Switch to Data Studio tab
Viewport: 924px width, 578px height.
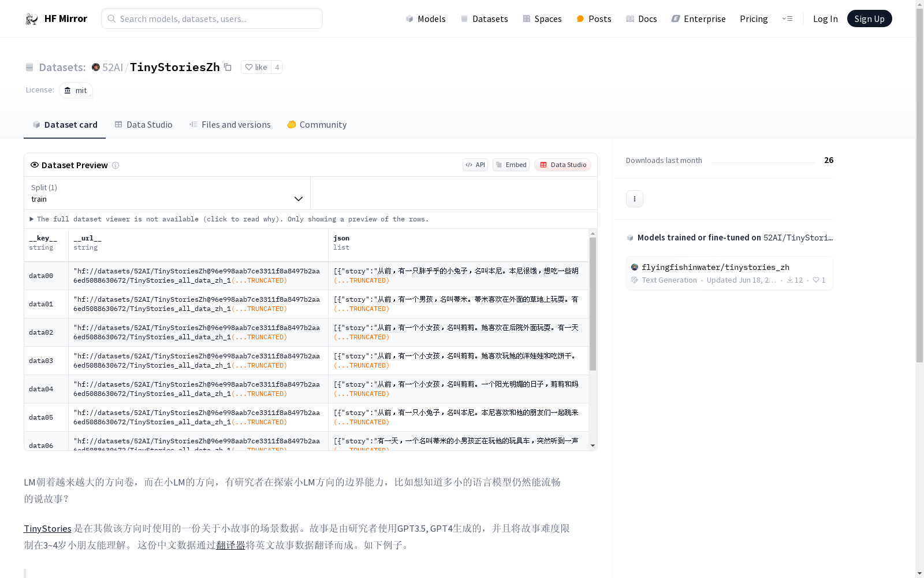(143, 124)
